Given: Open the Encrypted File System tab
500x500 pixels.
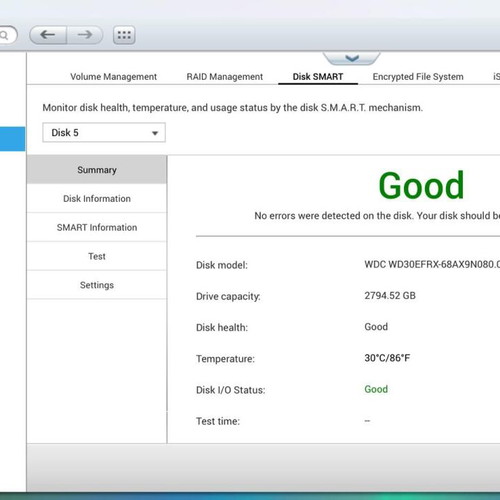Looking at the screenshot, I should click(x=418, y=77).
